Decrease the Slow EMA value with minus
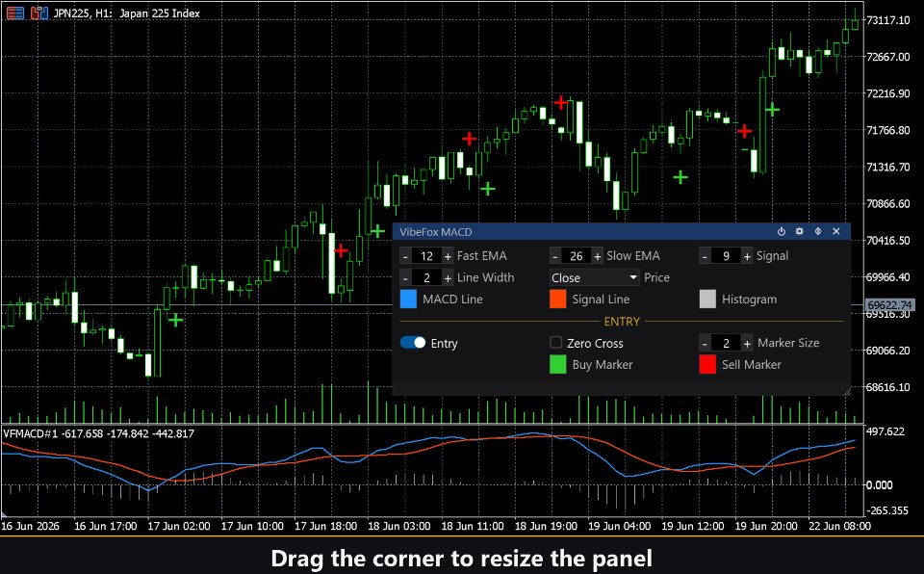Image resolution: width=924 pixels, height=574 pixels. coord(555,256)
